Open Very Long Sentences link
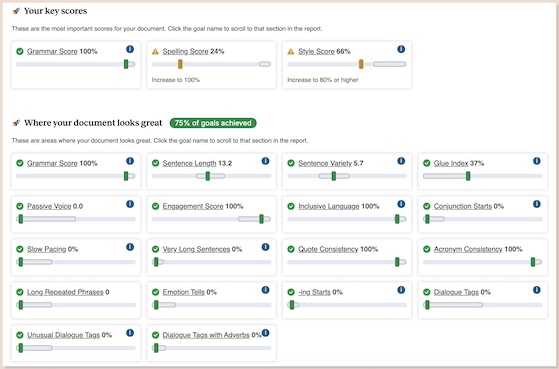 pyautogui.click(x=196, y=249)
